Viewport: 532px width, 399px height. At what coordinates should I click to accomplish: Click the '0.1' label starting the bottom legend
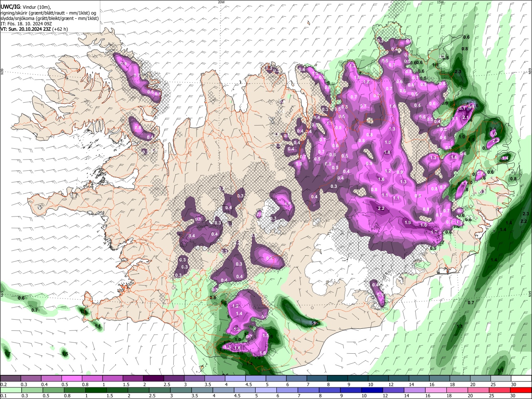(x=3, y=396)
